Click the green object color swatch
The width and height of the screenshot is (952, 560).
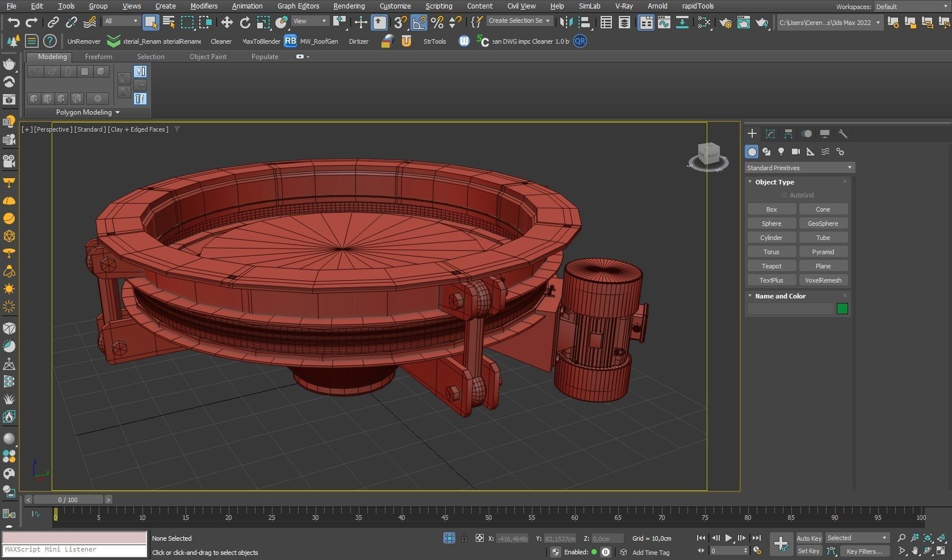tap(842, 309)
